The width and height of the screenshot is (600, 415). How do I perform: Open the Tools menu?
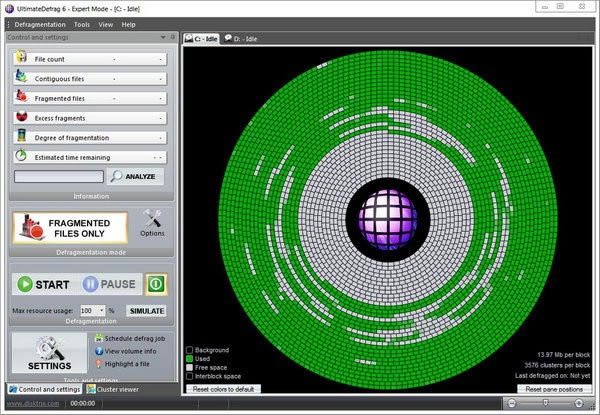81,24
